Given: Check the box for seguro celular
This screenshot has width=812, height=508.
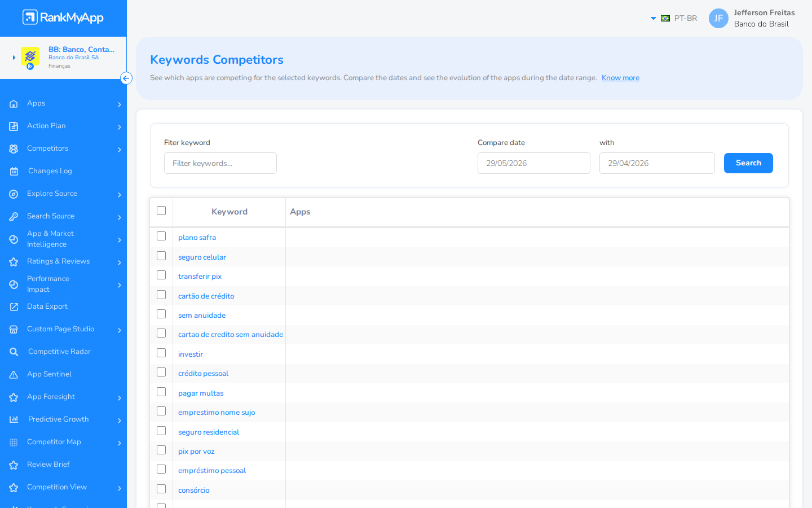Looking at the screenshot, I should pyautogui.click(x=161, y=256).
